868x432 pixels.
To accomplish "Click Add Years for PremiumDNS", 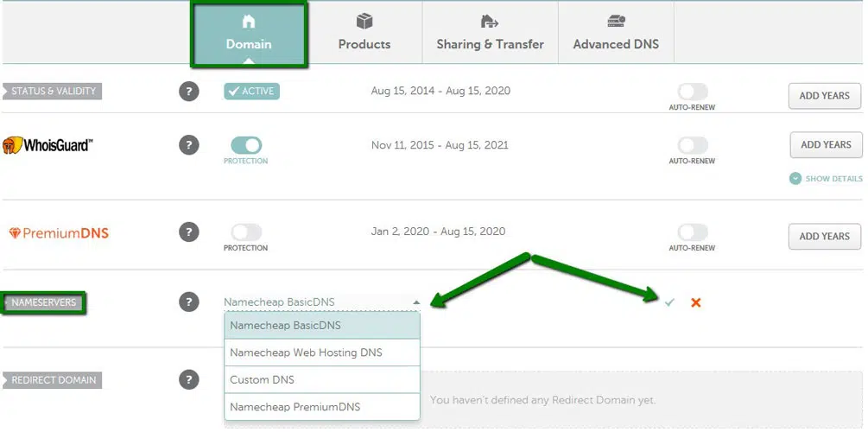I will (x=824, y=236).
